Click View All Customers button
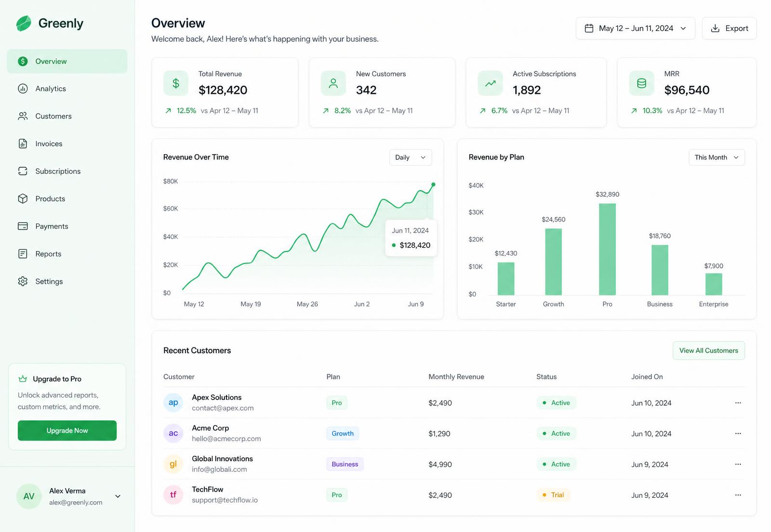The image size is (771, 532). (x=708, y=351)
